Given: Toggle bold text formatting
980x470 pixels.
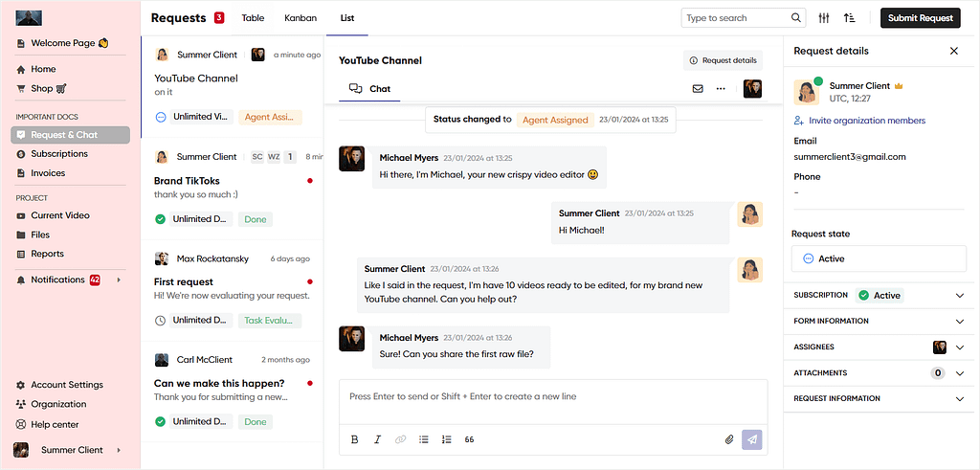Looking at the screenshot, I should (354, 439).
